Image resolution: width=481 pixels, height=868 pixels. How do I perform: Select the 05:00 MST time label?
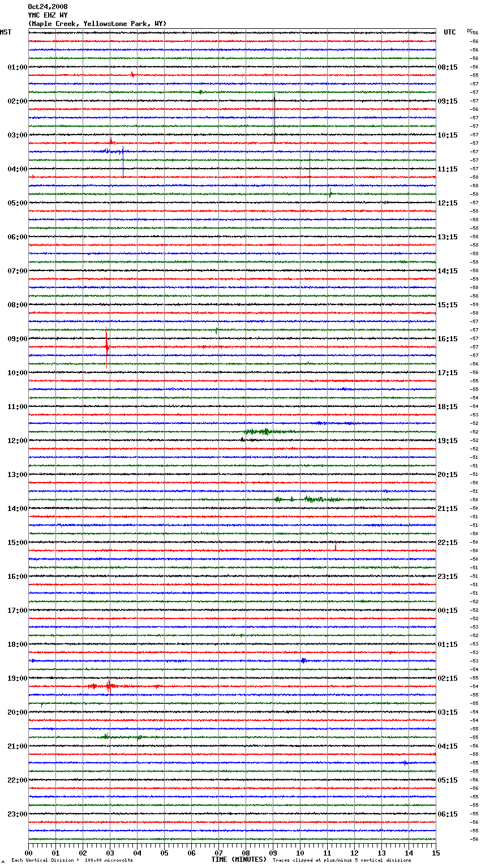[x=18, y=203]
